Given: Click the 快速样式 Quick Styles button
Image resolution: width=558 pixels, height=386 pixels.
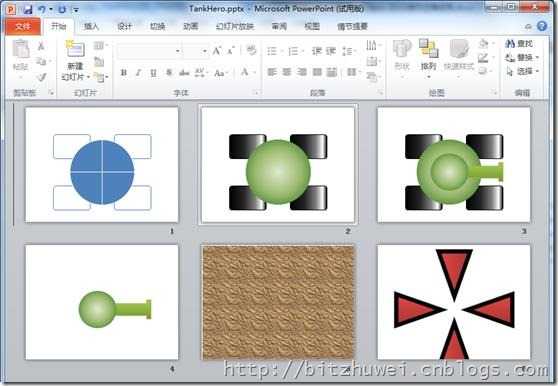Looking at the screenshot, I should [459, 59].
